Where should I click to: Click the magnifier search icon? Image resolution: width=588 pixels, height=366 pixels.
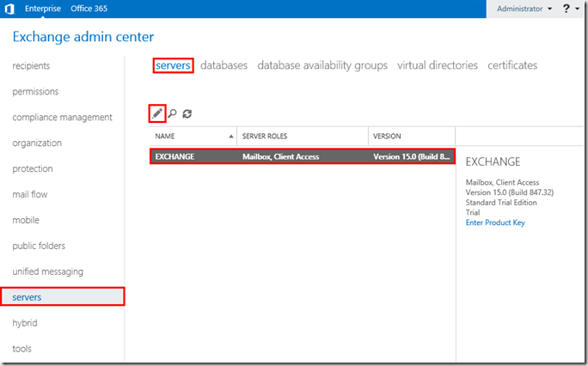coord(173,113)
